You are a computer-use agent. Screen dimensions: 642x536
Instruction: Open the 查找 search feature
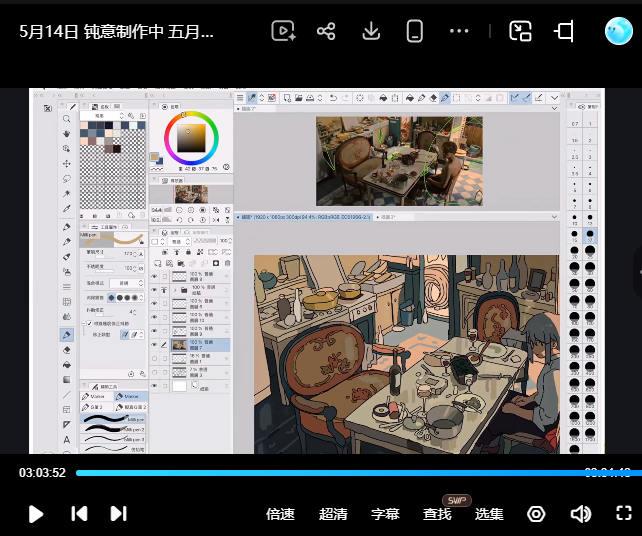click(x=437, y=514)
